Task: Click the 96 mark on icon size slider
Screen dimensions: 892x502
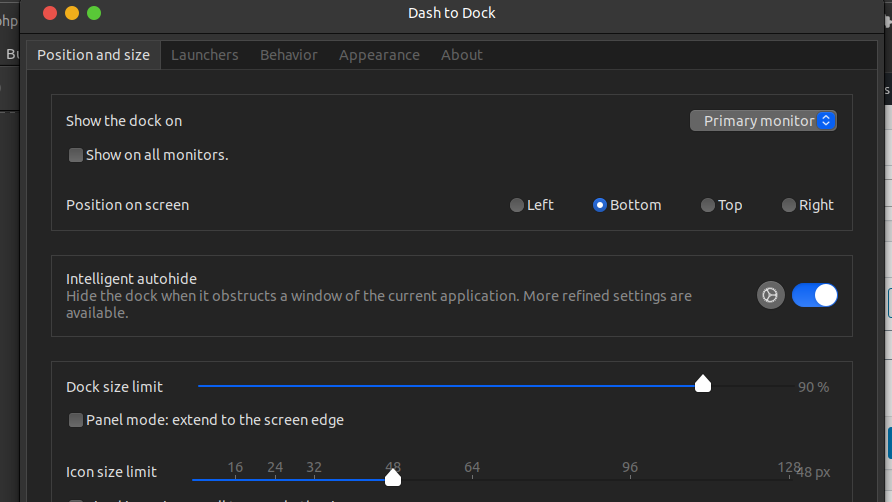Action: 630,468
